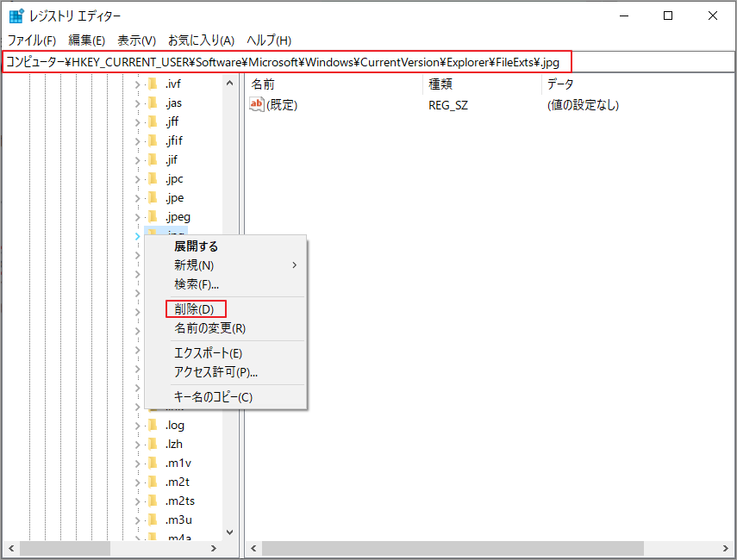Collapse the expanded .jpg key arrow
The height and width of the screenshot is (560, 737).
(136, 234)
